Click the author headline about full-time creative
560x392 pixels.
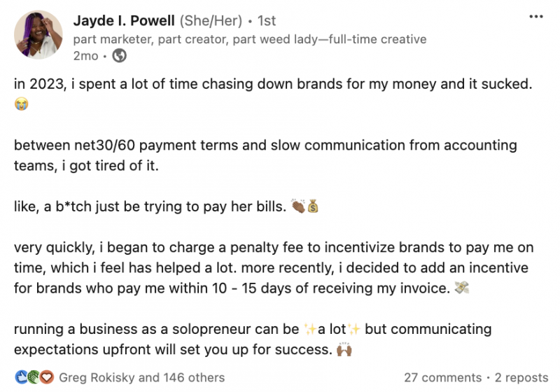pyautogui.click(x=250, y=39)
